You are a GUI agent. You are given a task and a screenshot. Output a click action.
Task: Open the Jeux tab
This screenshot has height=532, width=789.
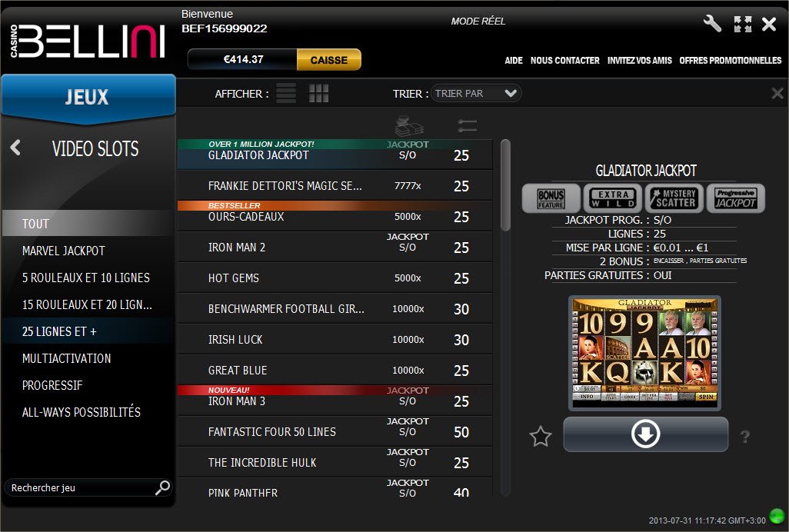tap(88, 97)
